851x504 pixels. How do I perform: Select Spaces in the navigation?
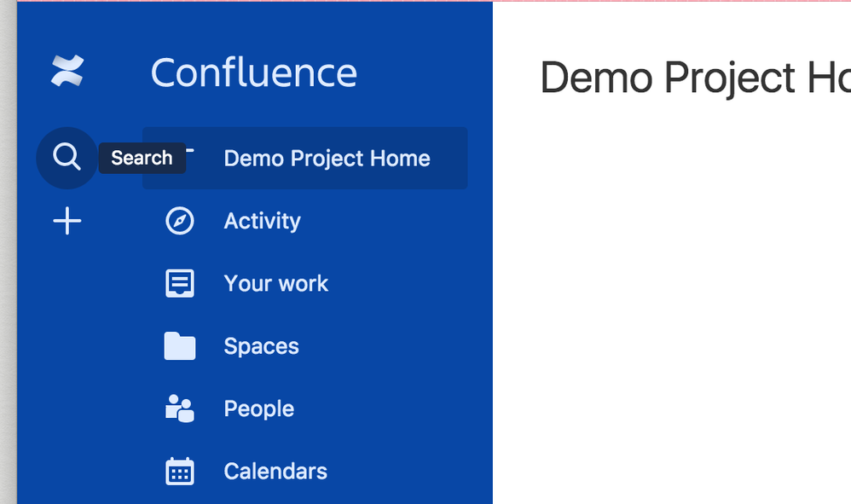(261, 346)
